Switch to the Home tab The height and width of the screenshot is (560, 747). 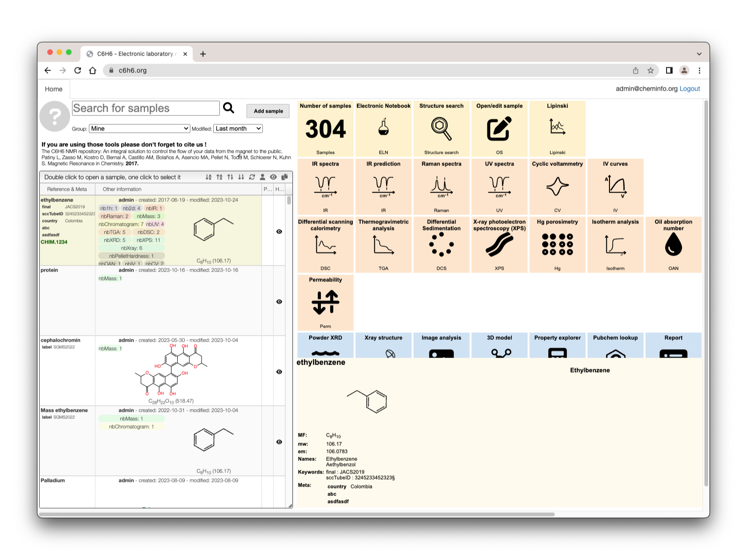(54, 89)
